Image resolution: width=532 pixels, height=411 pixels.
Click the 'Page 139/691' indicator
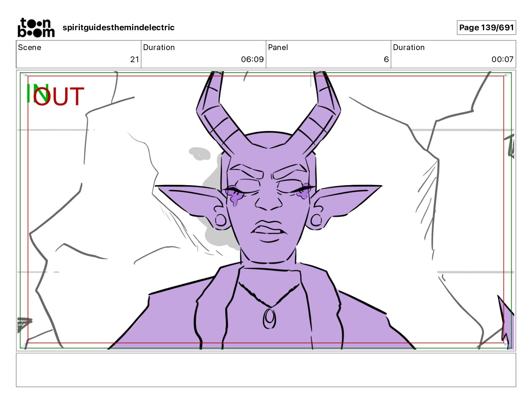486,28
